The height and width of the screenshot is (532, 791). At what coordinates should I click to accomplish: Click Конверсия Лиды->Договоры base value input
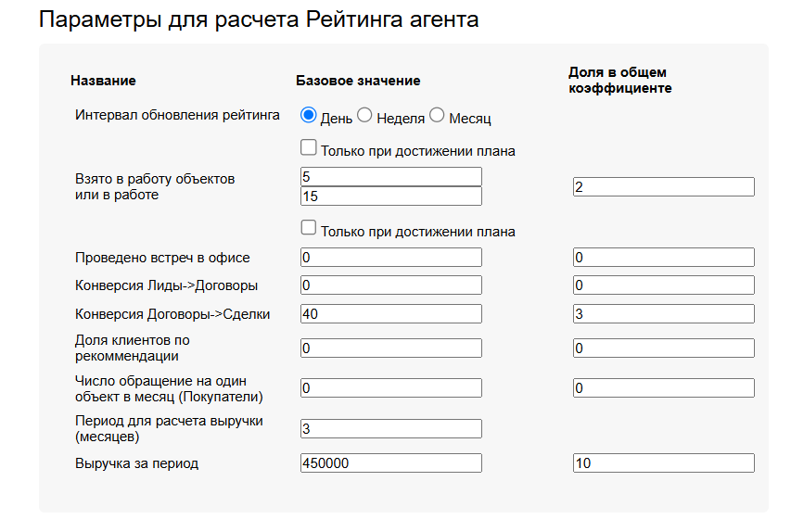[x=390, y=285]
